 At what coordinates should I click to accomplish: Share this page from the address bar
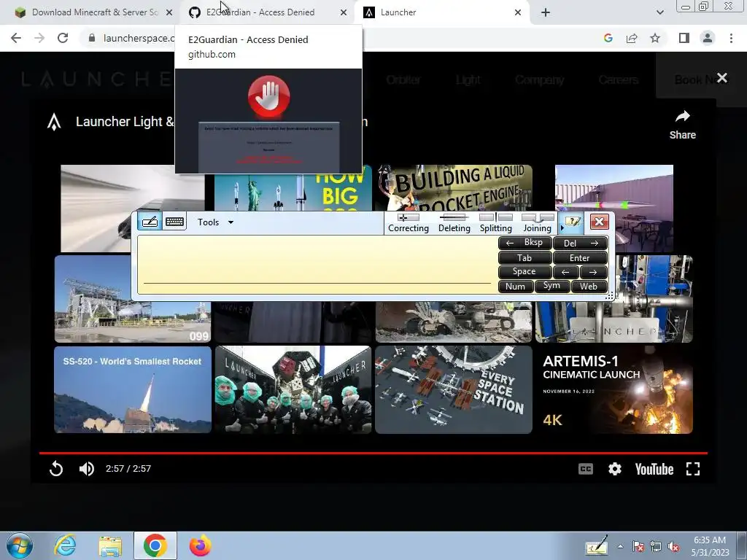(x=632, y=38)
